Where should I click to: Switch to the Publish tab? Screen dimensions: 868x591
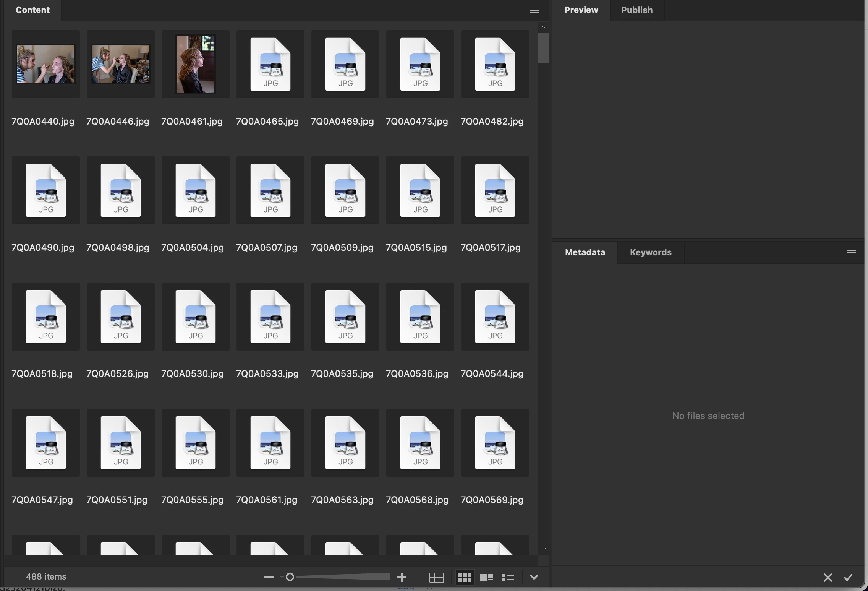(x=636, y=10)
